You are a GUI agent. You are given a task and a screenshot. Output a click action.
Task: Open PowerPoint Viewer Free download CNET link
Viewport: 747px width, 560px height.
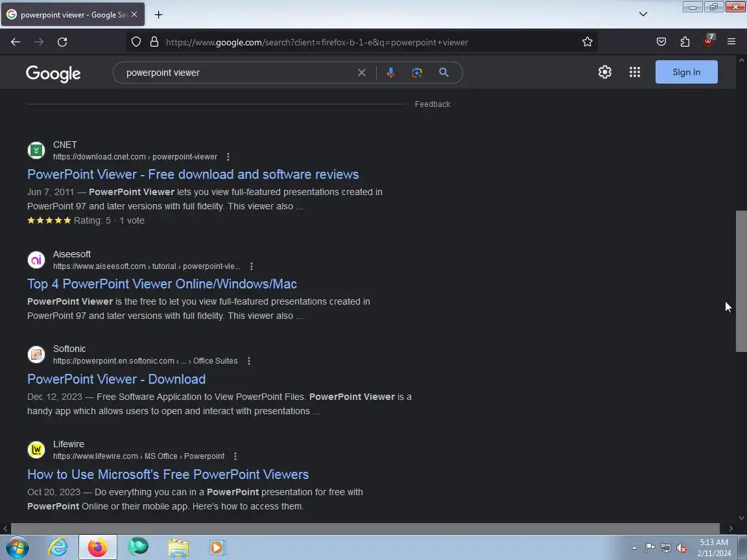click(193, 174)
